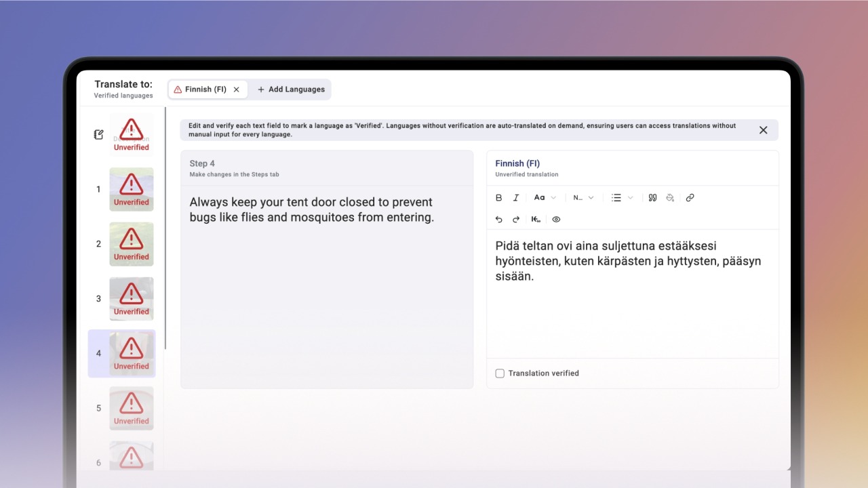Toggle the eye preview icon
The image size is (868, 488).
[x=556, y=220]
